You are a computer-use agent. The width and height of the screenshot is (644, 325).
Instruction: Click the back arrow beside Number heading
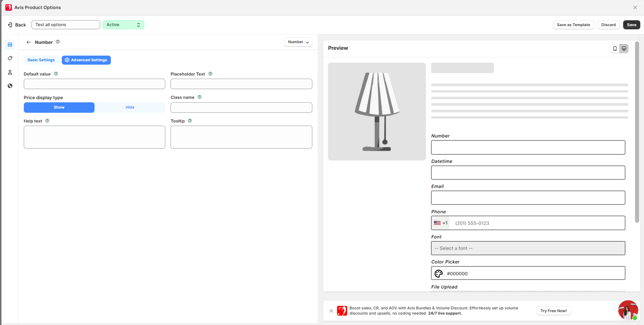pyautogui.click(x=29, y=42)
